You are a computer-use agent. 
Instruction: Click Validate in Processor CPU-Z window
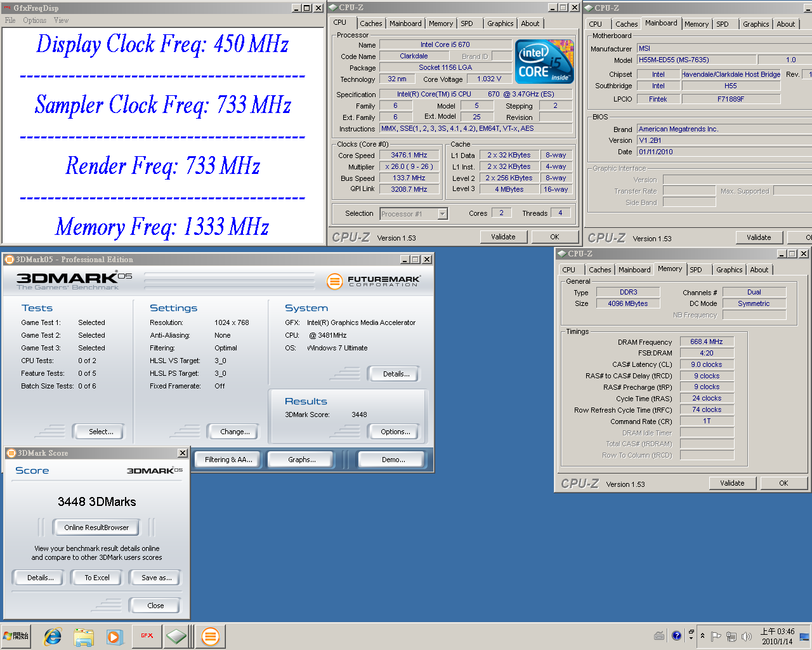[503, 237]
